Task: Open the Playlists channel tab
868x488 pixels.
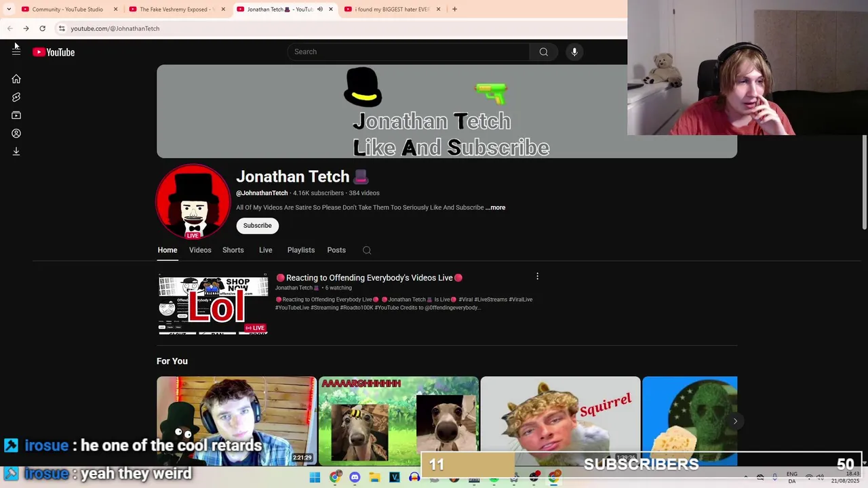Action: [301, 250]
